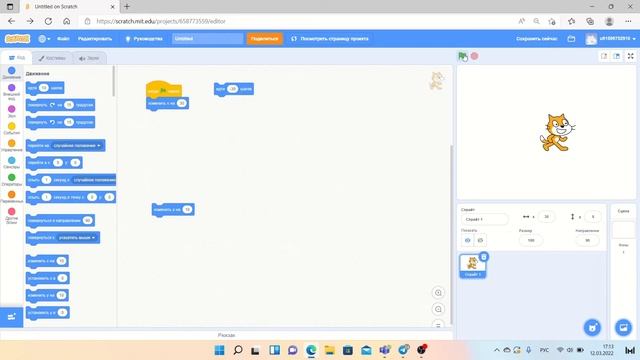
Task: Open the My Stuff folder icon
Action: click(x=571, y=39)
